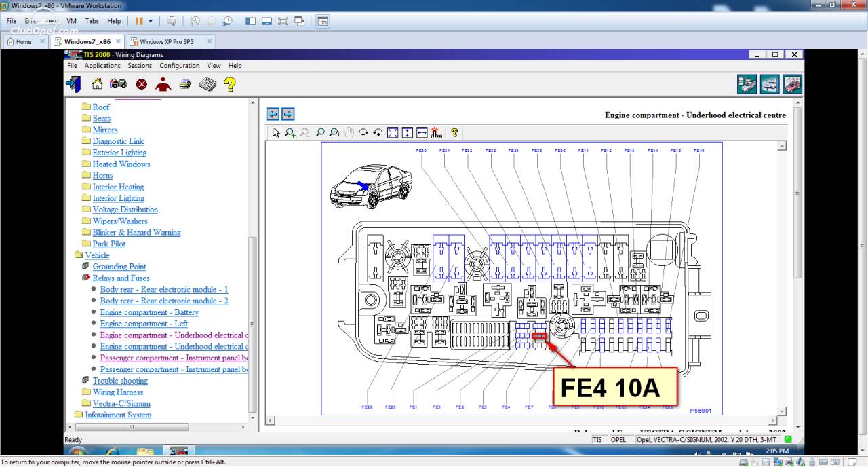Screen dimensions: 868x467
Task: Select the zoom area magnifier tool
Action: (334, 133)
